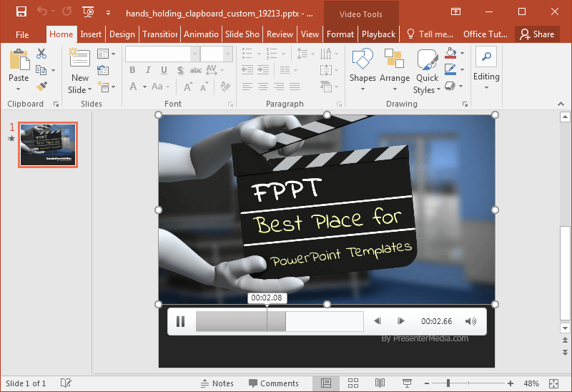Pause the video playback
The width and height of the screenshot is (572, 392).
181,322
